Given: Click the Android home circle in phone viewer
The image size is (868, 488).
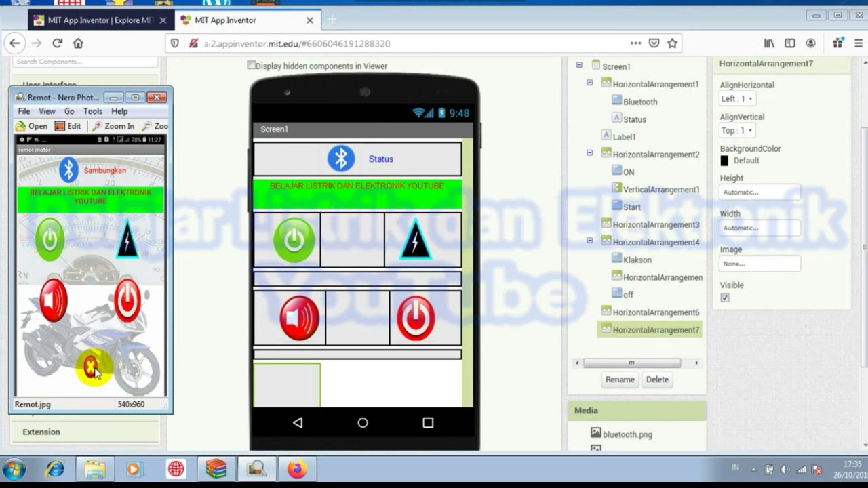Looking at the screenshot, I should [363, 423].
